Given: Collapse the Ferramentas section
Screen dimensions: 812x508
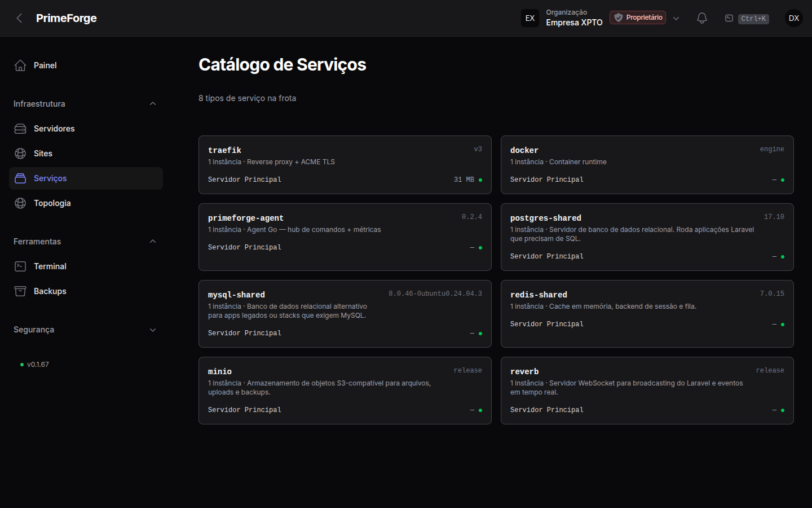Looking at the screenshot, I should (x=153, y=242).
